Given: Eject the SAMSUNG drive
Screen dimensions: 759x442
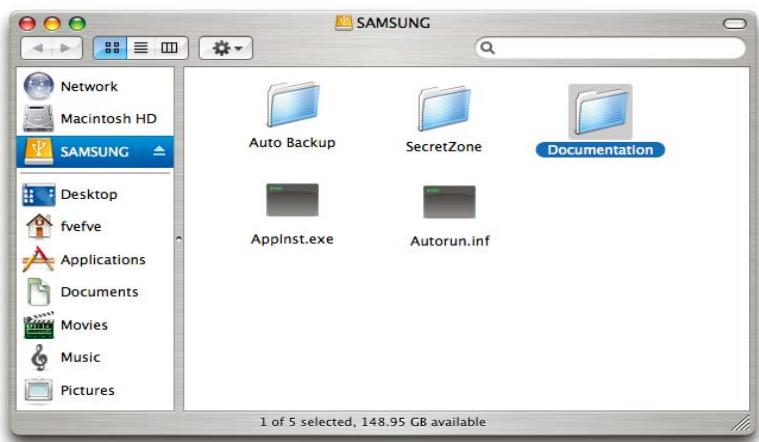Looking at the screenshot, I should (x=159, y=151).
